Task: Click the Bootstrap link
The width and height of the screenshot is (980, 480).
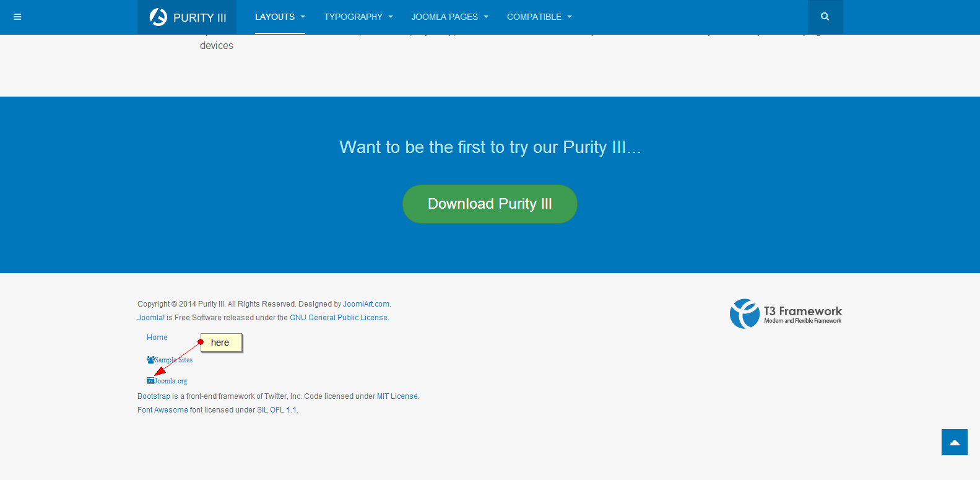Action: 154,396
